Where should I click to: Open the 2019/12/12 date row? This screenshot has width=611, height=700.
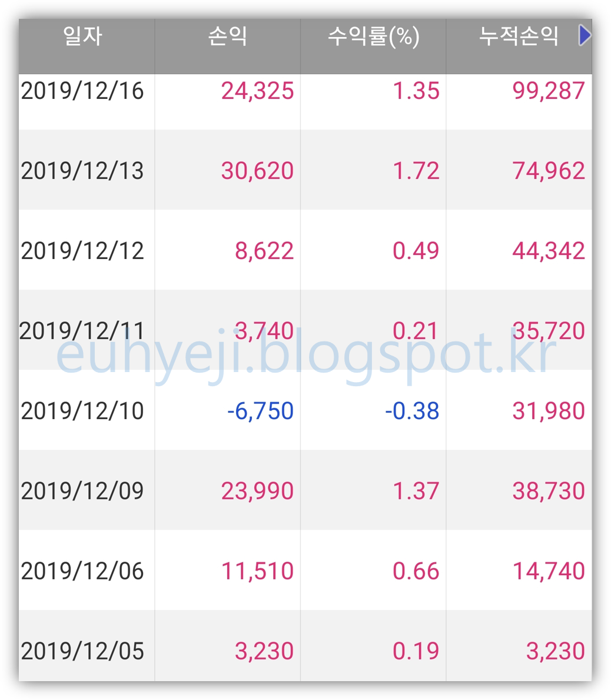click(x=305, y=250)
